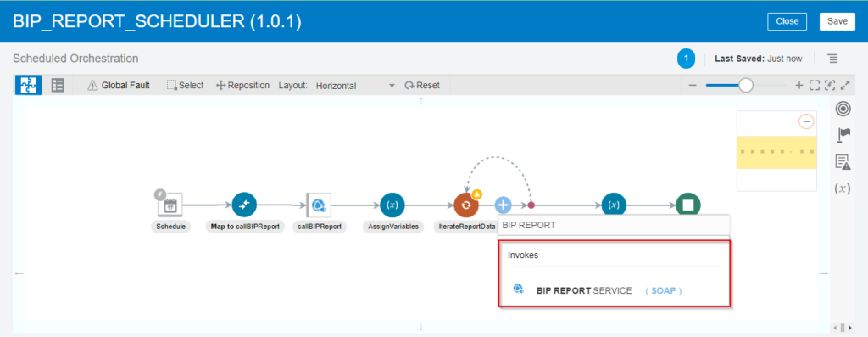Viewport: 868px width, 337px height.
Task: Click the Invokes section heading
Action: pyautogui.click(x=523, y=256)
